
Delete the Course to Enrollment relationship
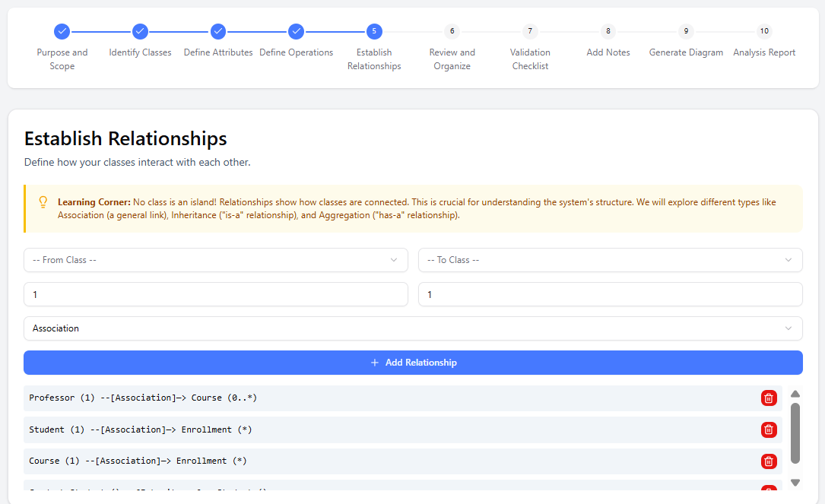769,461
